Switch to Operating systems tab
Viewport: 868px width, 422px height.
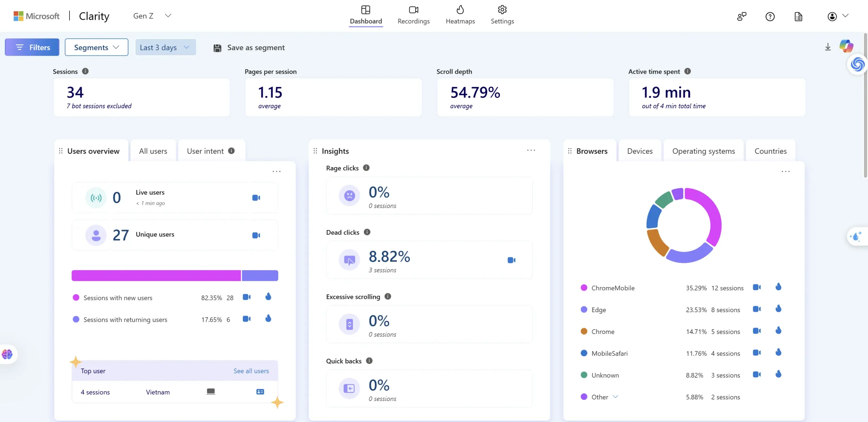[x=703, y=151]
